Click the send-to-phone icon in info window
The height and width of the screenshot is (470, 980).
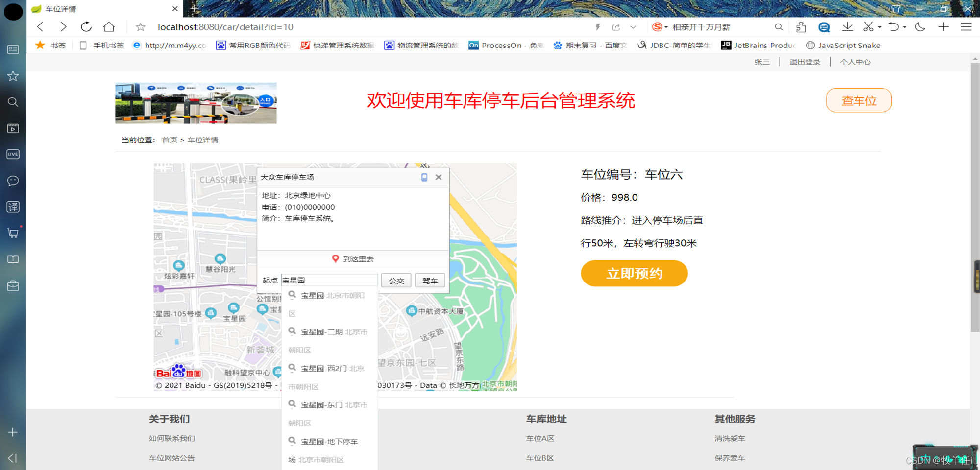coord(424,177)
